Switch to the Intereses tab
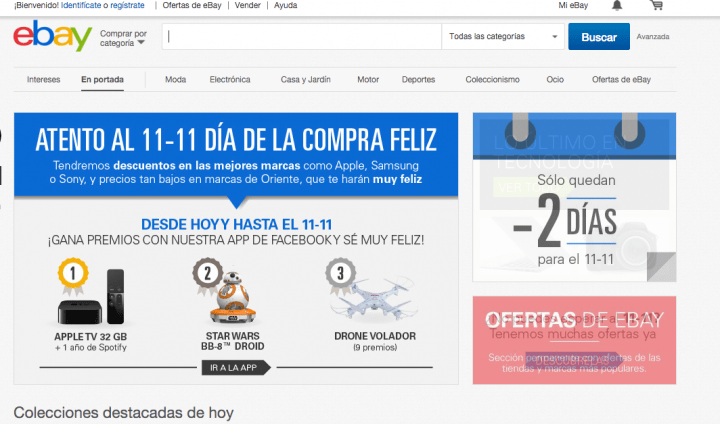The image size is (720, 424). pos(44,79)
